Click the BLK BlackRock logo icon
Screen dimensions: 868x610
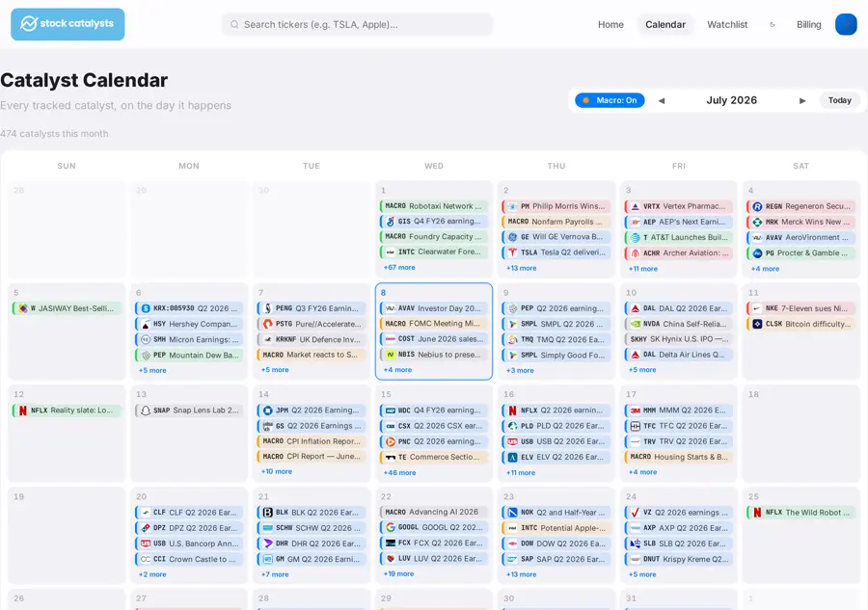[x=268, y=512]
